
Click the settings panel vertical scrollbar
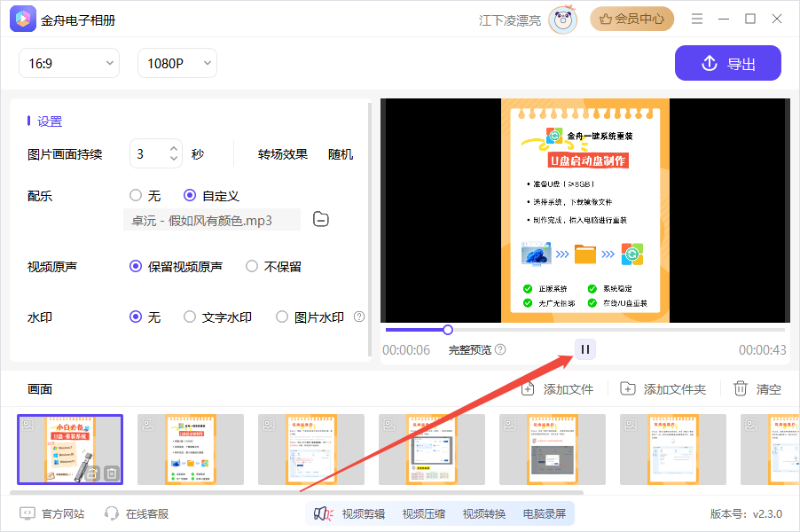369,230
